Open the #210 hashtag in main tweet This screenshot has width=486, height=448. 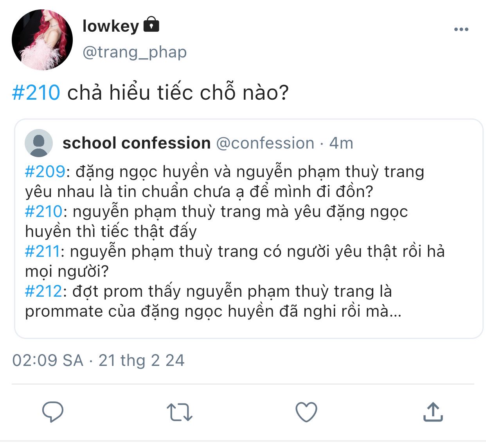click(36, 93)
